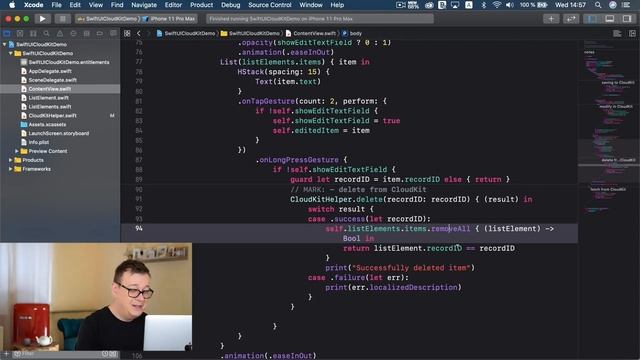The width and height of the screenshot is (640, 360).
Task: Open the Issue navigator warning tab
Action: [60, 33]
